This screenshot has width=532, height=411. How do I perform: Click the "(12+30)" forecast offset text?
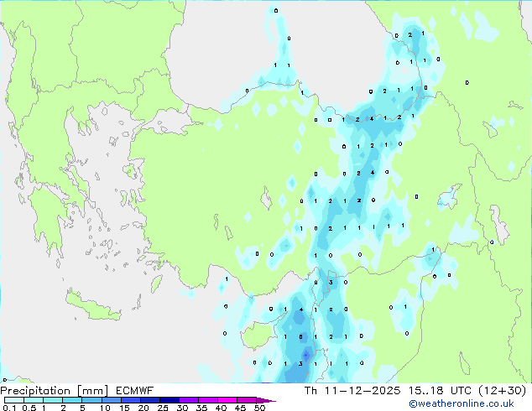pyautogui.click(x=503, y=391)
